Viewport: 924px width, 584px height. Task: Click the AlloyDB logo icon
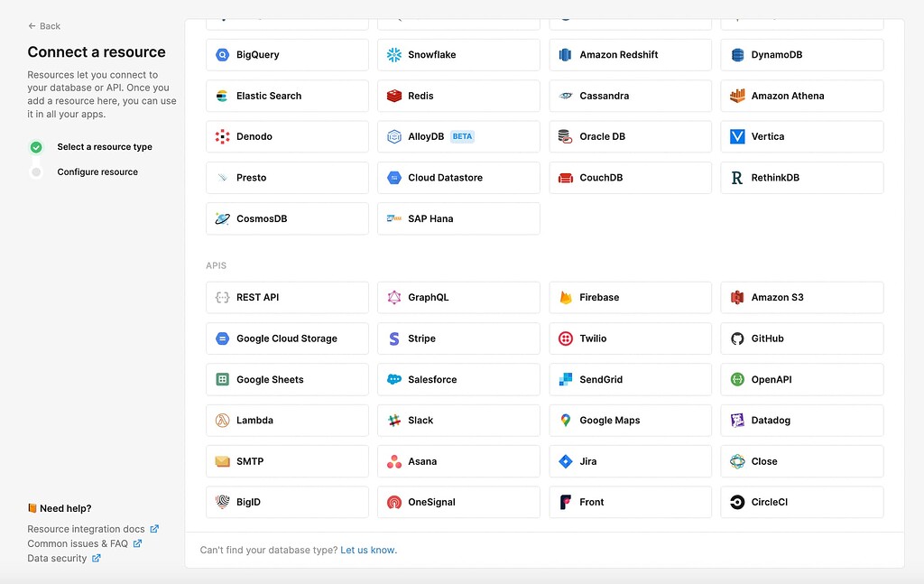coord(393,136)
